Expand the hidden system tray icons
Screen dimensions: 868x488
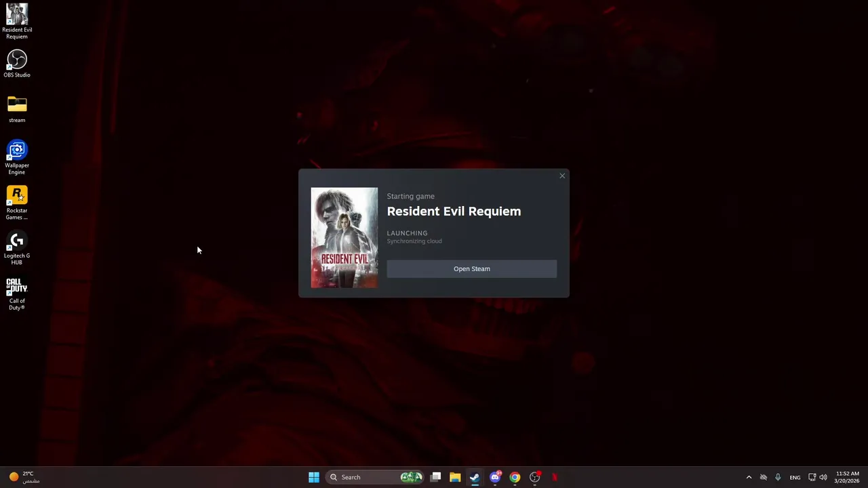coord(749,477)
